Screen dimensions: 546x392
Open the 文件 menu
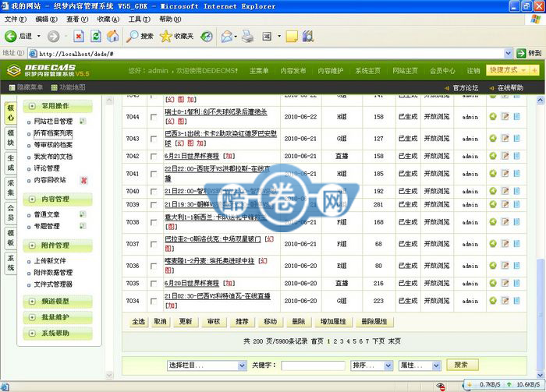[x=16, y=19]
